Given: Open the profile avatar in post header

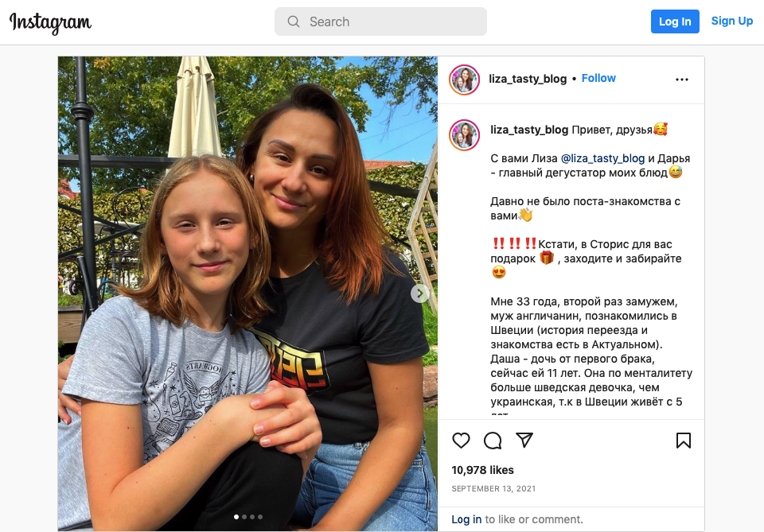Looking at the screenshot, I should (464, 80).
